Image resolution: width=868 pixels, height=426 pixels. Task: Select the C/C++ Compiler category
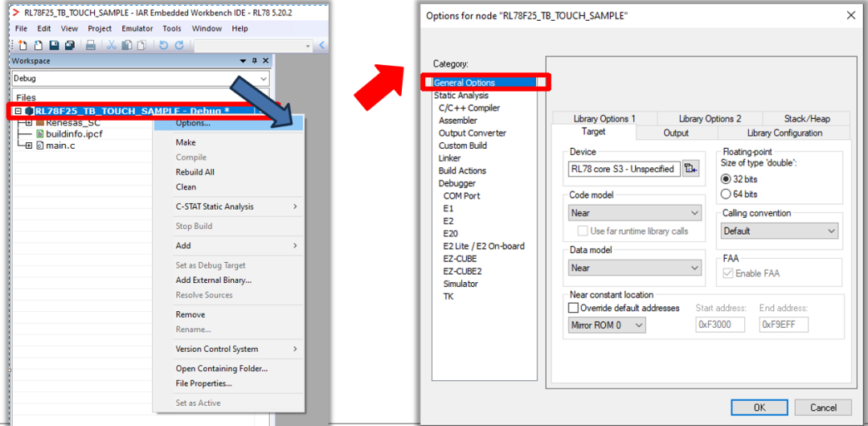click(x=469, y=108)
